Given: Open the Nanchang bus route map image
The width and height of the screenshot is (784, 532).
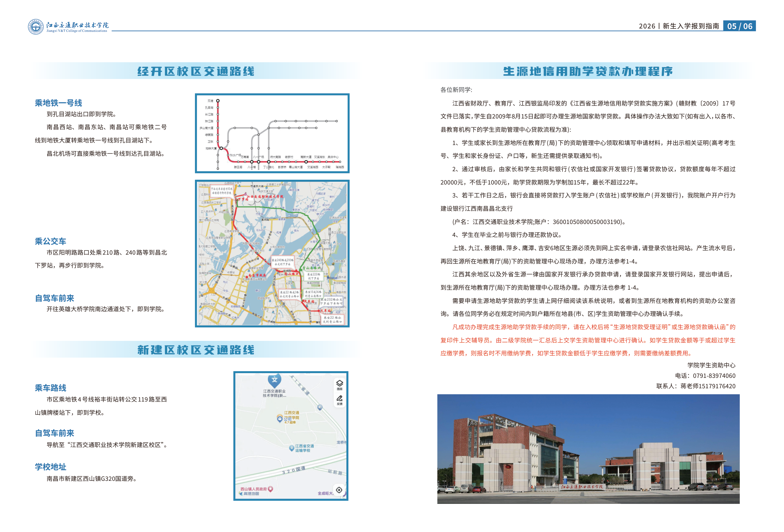Looking at the screenshot, I should click(272, 253).
